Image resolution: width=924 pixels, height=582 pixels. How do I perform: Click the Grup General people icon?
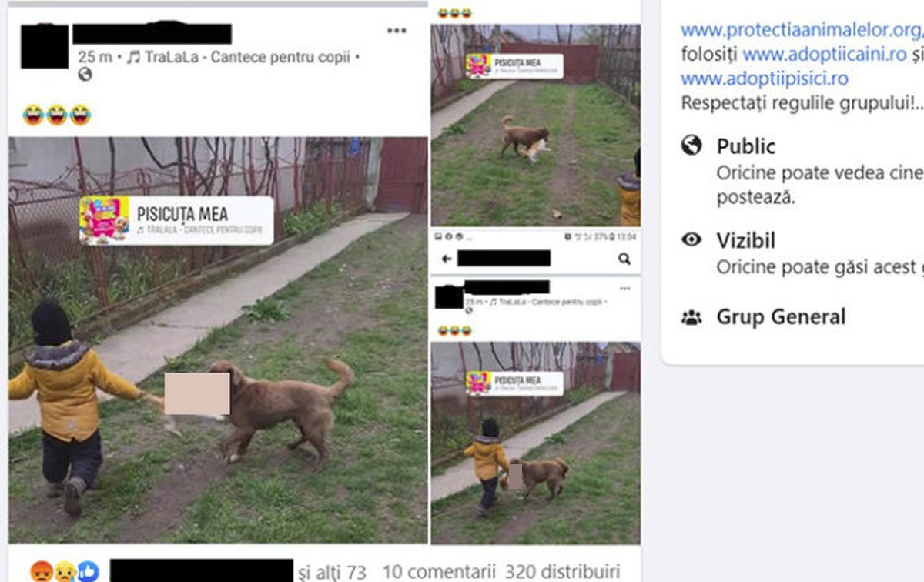tap(691, 316)
